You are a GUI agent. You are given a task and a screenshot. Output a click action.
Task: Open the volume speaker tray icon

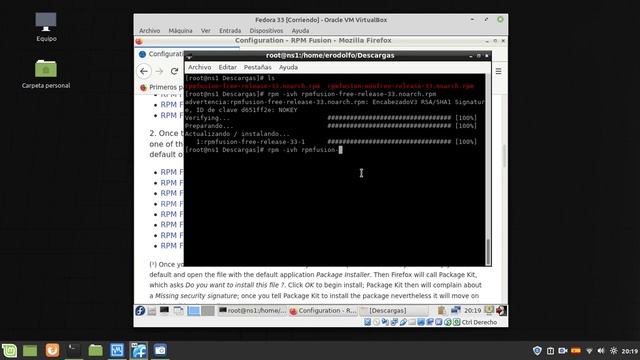(601, 351)
